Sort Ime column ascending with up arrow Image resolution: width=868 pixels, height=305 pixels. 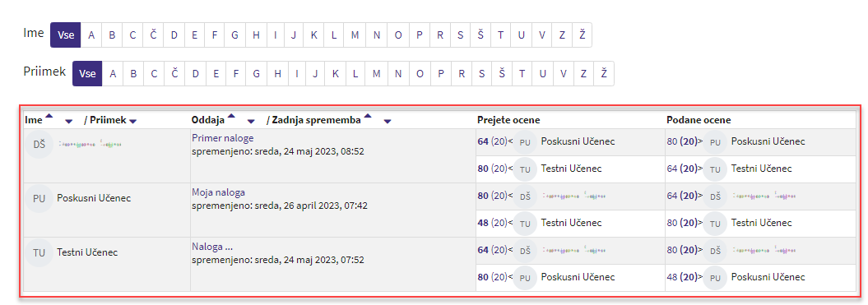pos(49,116)
